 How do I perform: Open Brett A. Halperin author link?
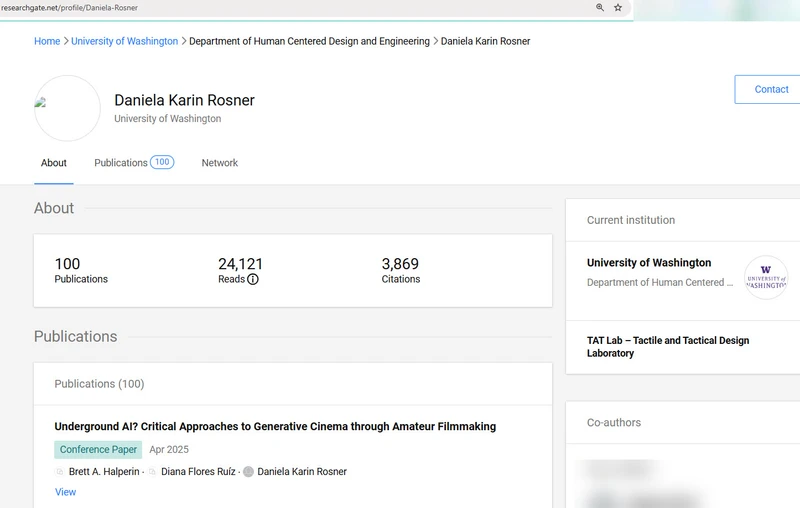[104, 472]
